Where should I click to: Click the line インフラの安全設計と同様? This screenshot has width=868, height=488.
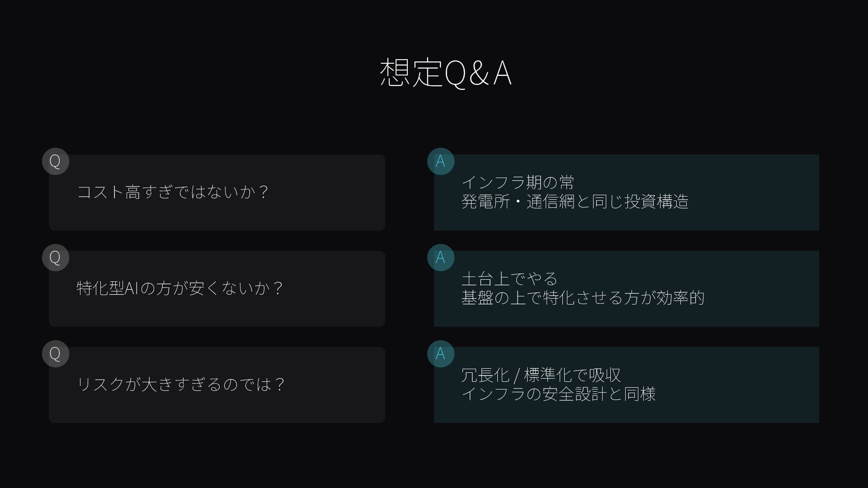[558, 394]
